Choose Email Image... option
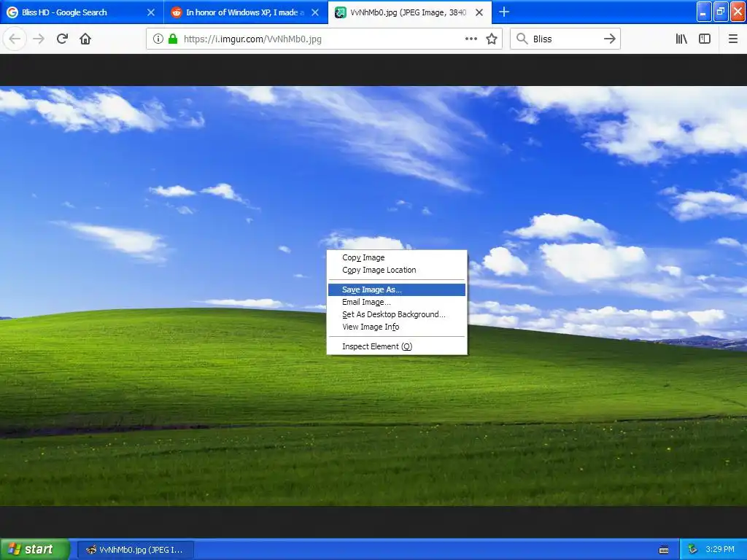Image resolution: width=747 pixels, height=560 pixels. point(397,302)
